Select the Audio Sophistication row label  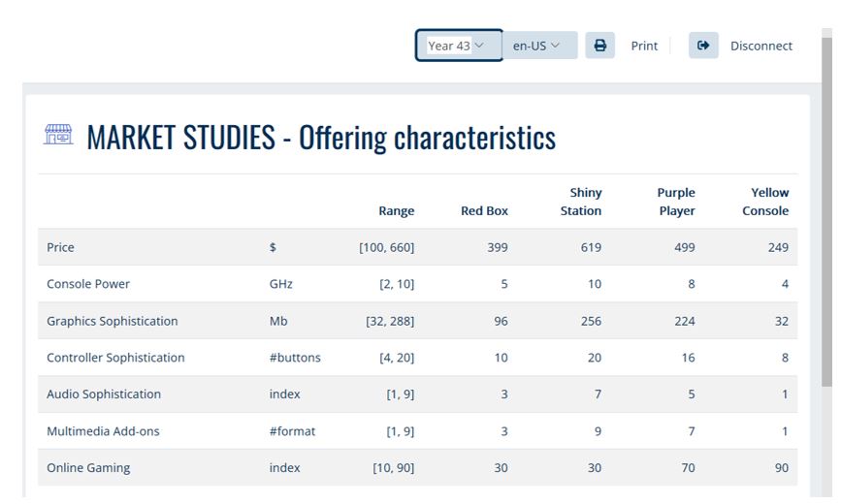coord(104,394)
